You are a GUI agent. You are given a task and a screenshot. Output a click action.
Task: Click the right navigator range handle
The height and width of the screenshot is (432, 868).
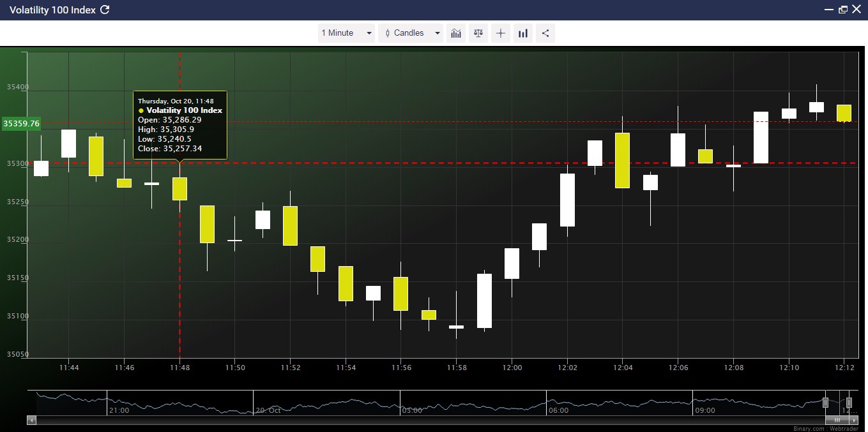click(849, 403)
